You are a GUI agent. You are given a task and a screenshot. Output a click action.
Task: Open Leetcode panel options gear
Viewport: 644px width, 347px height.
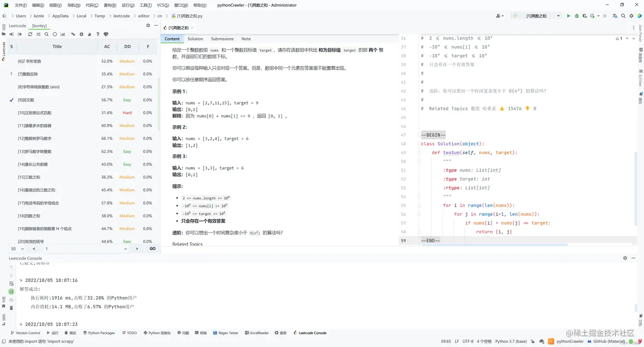(x=148, y=26)
